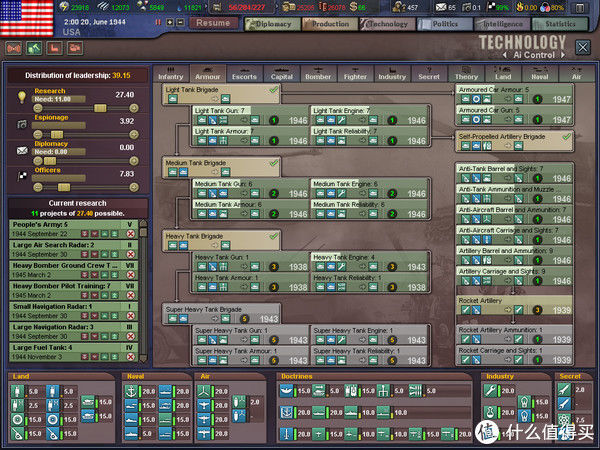
Task: Switch to the Bomber technology tab
Action: point(318,73)
